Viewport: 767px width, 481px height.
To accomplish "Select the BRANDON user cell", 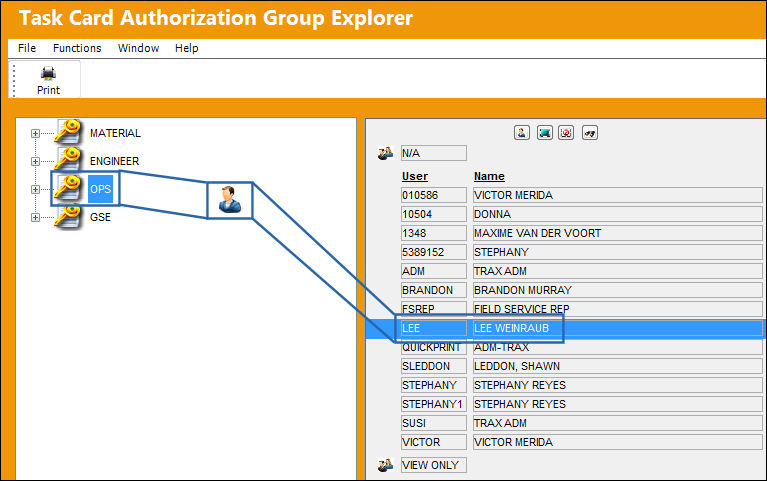I will click(433, 290).
